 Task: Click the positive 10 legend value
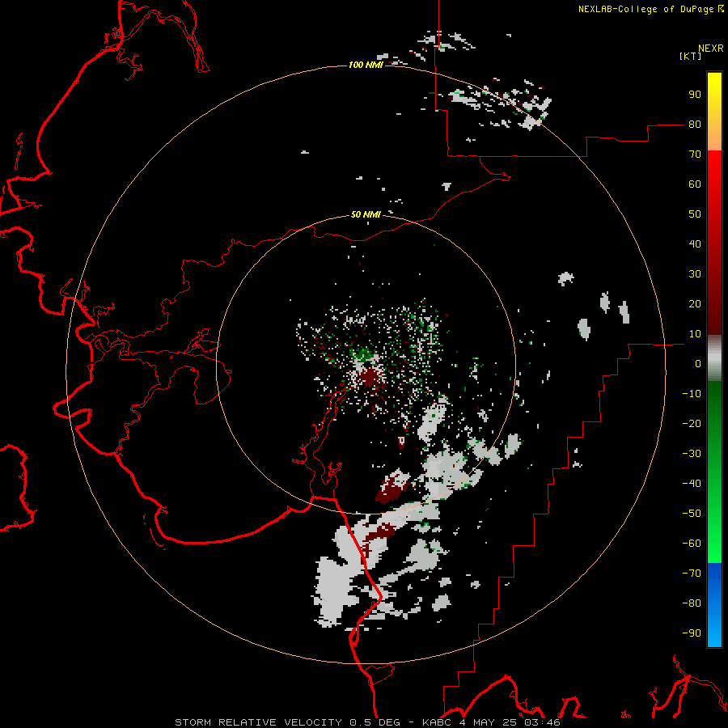click(x=695, y=334)
